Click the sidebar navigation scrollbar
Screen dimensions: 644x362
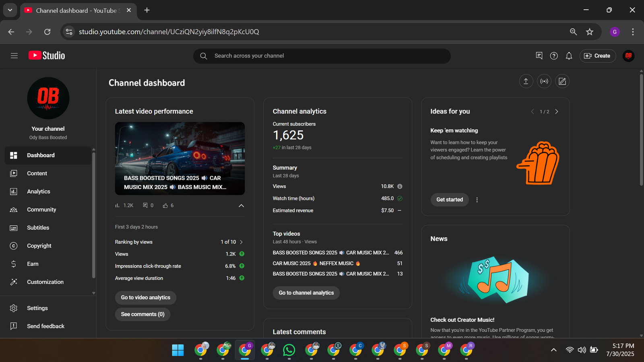[94, 215]
